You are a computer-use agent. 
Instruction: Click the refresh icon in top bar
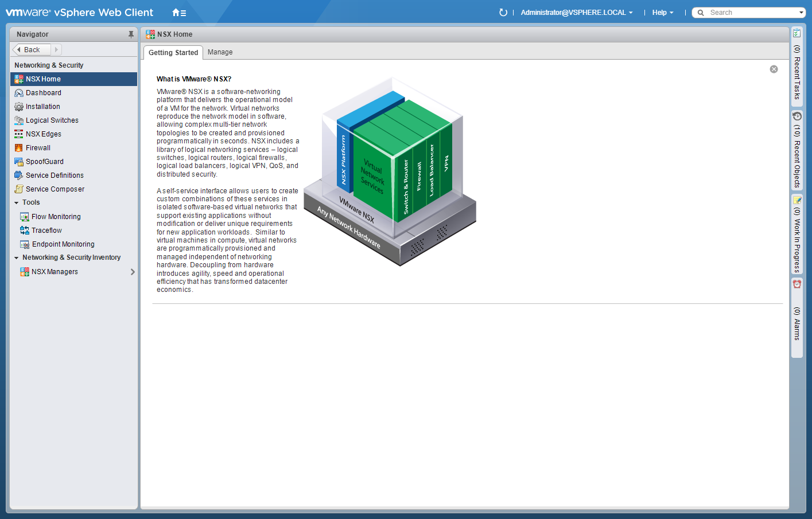(503, 13)
